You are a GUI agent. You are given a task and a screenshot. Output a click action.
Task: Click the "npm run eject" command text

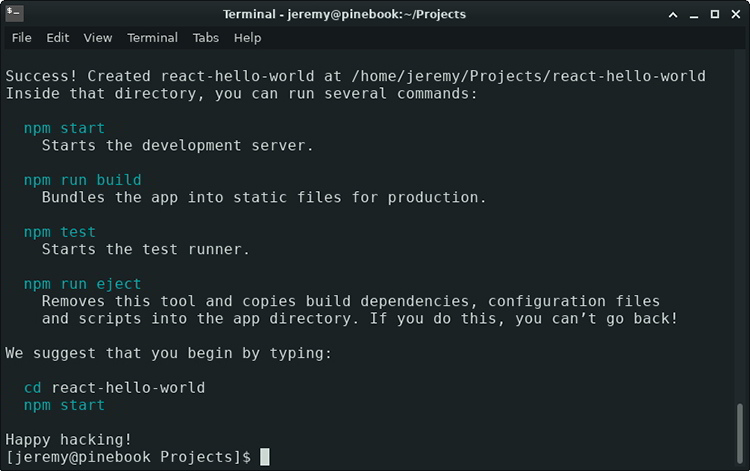[x=83, y=284]
